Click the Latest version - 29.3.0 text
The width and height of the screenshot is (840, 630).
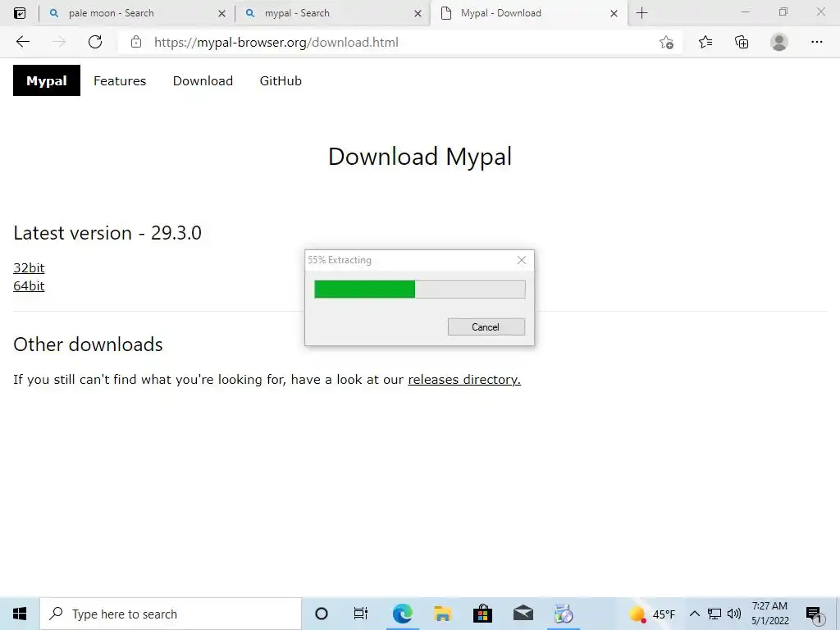click(107, 233)
